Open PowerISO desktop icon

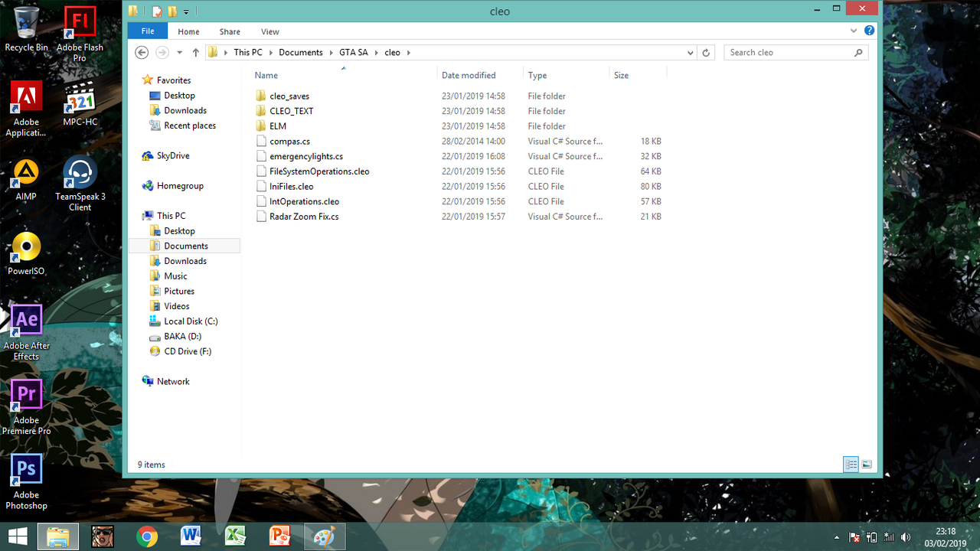pyautogui.click(x=26, y=253)
